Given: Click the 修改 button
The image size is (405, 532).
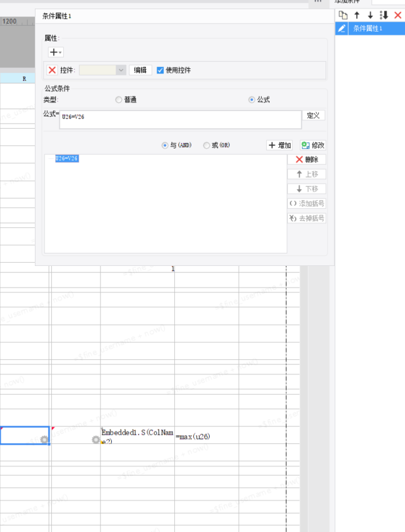Looking at the screenshot, I should click(313, 145).
